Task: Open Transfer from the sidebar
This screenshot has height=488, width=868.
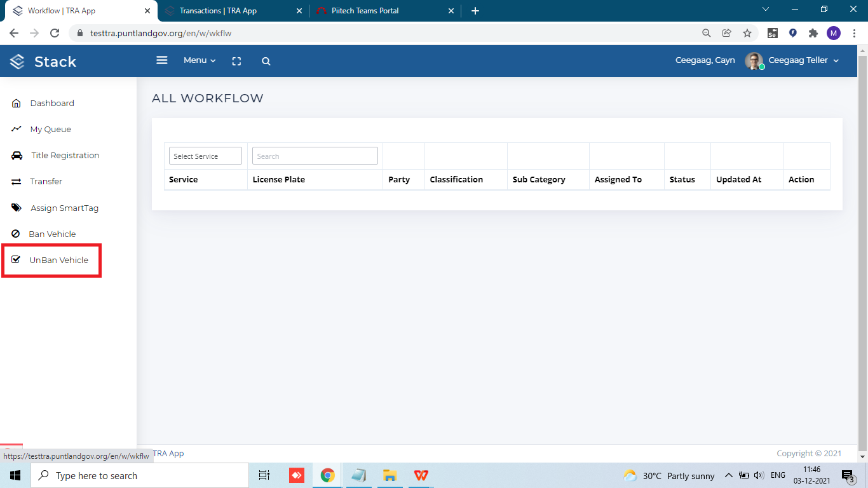Action: [x=46, y=181]
